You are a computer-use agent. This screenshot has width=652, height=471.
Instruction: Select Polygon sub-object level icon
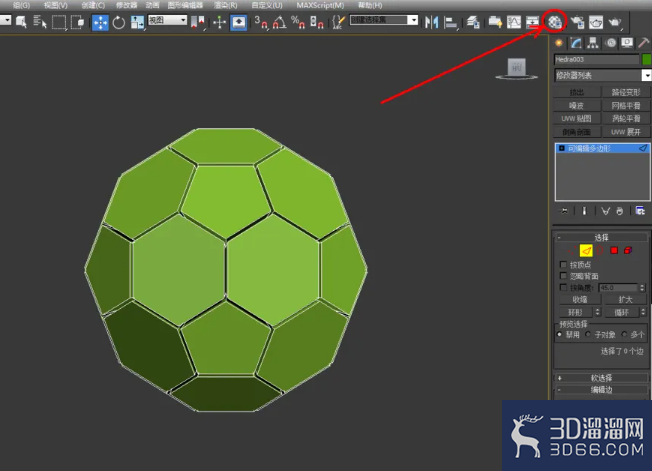click(614, 250)
